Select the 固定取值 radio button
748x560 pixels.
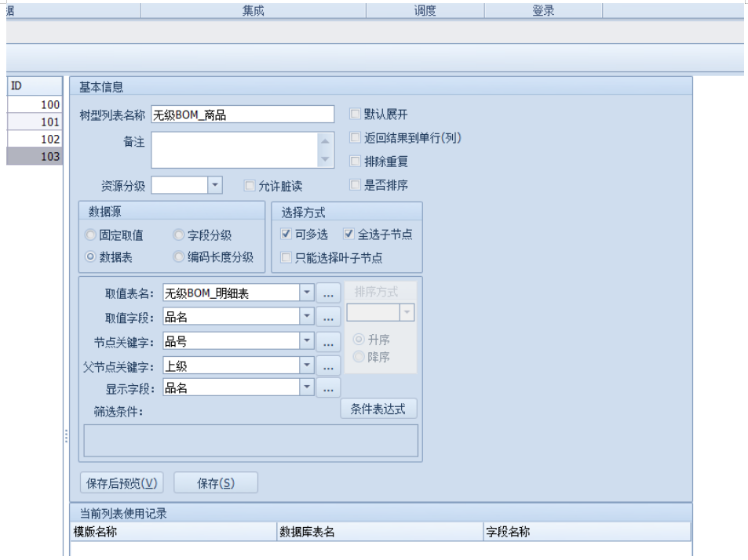(91, 235)
